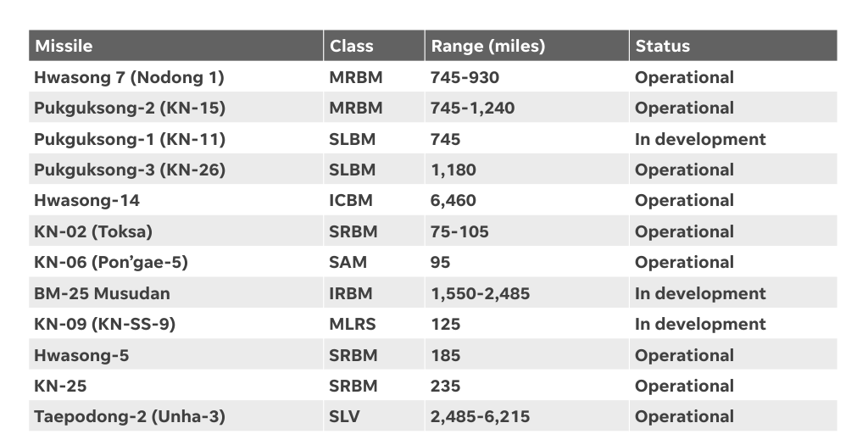Click the Taepodong-2 (Unha-3) missile name
Viewport: 868px width, 434px height.
130,416
